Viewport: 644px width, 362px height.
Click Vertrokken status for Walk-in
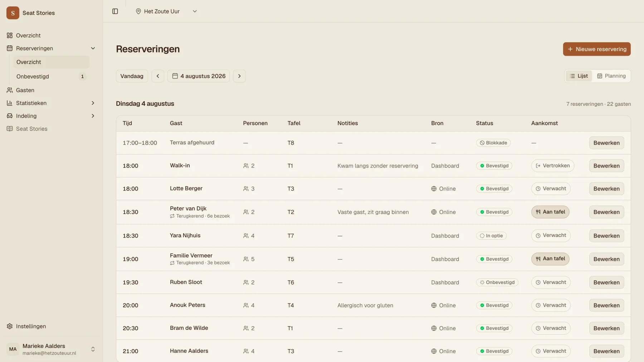pos(553,166)
